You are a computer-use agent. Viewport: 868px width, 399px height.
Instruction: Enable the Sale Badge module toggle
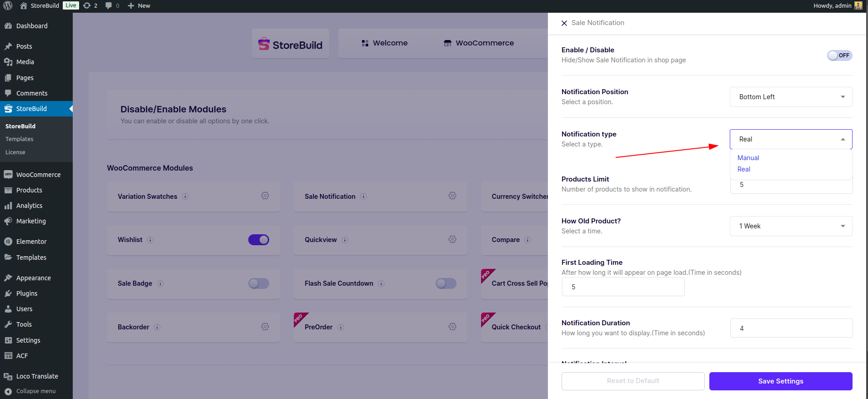point(259,283)
